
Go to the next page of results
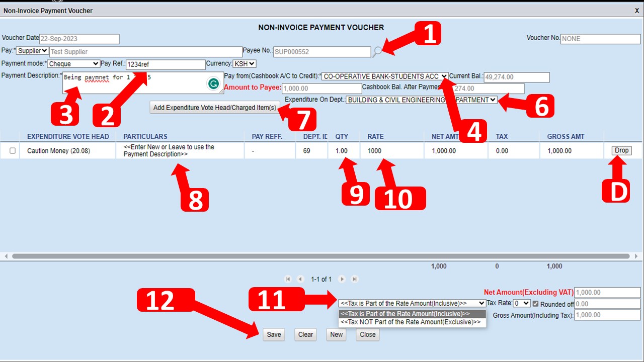[342, 279]
